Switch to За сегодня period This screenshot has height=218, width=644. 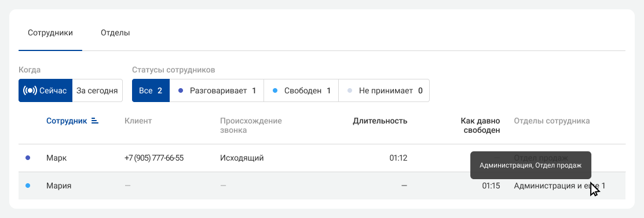point(97,90)
